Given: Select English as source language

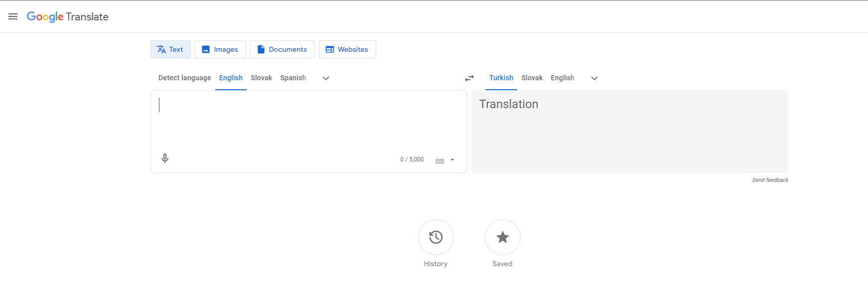Looking at the screenshot, I should pos(231,78).
